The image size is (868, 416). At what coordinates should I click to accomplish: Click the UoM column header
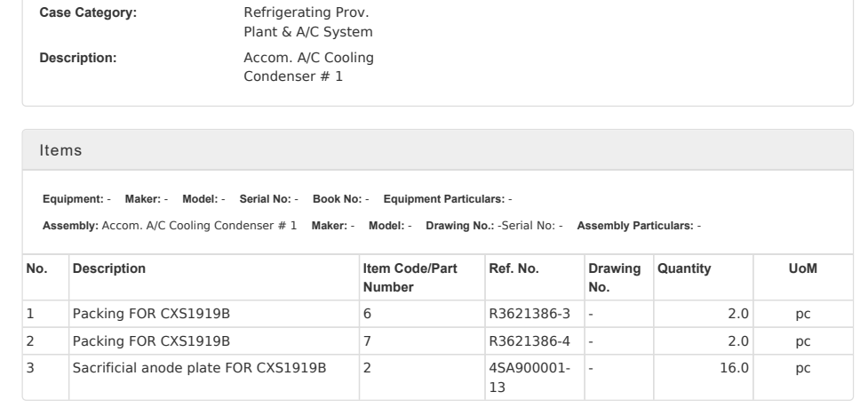[x=802, y=268]
